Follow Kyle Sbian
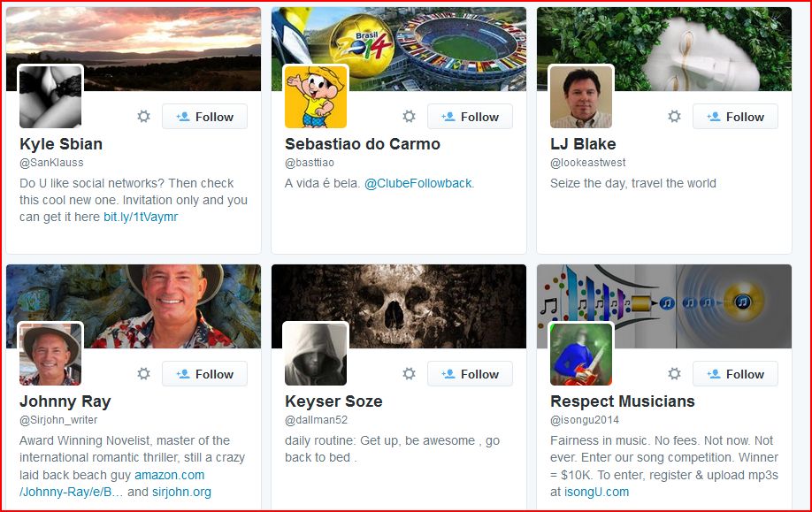This screenshot has height=512, width=812. point(204,117)
